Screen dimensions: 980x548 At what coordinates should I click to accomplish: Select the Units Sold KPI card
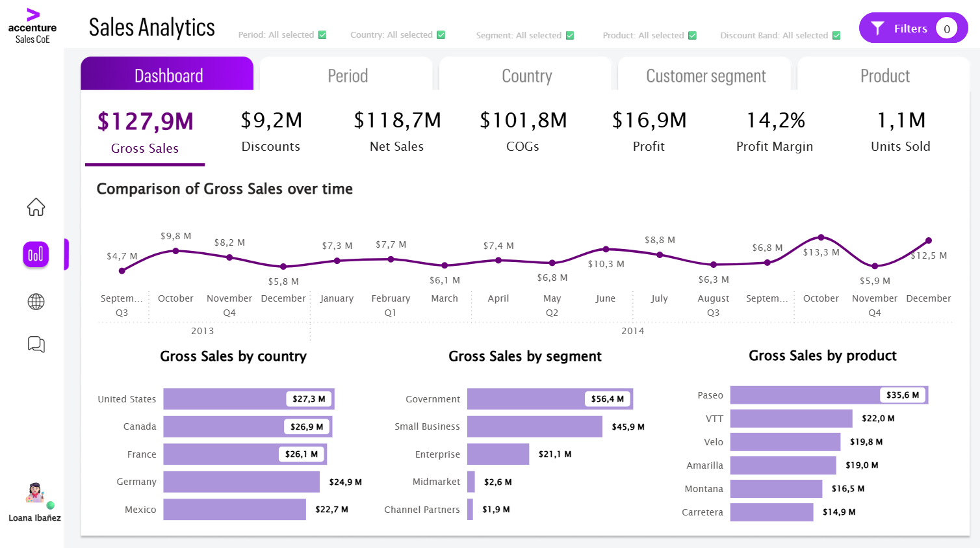(x=901, y=132)
